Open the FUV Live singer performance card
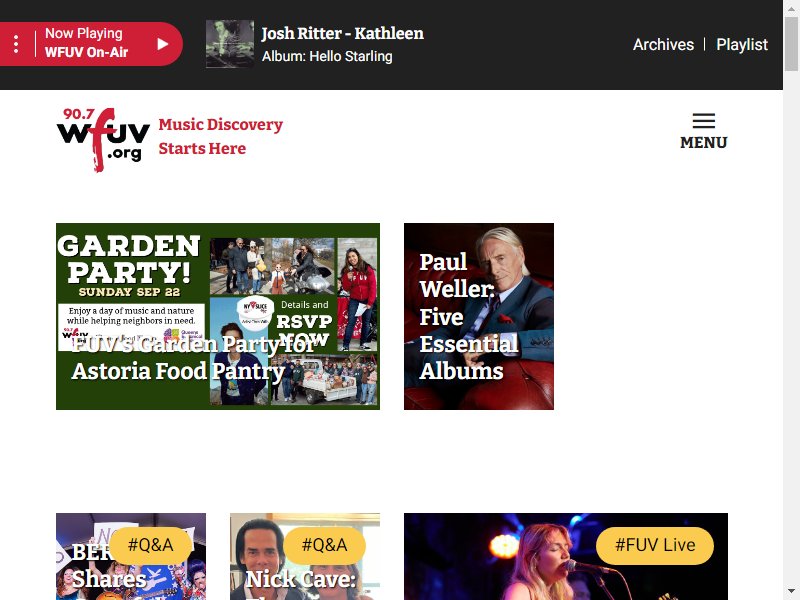800x600 pixels. tap(566, 557)
